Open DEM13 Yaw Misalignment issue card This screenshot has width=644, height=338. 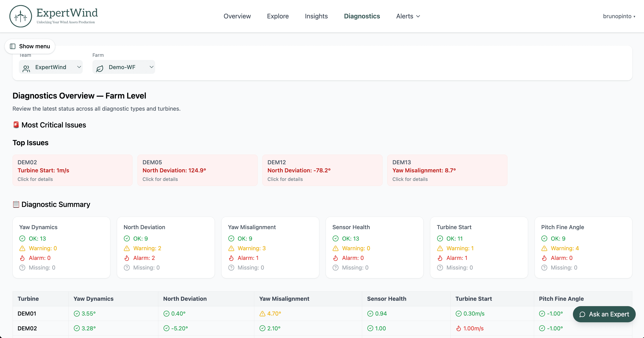click(447, 170)
